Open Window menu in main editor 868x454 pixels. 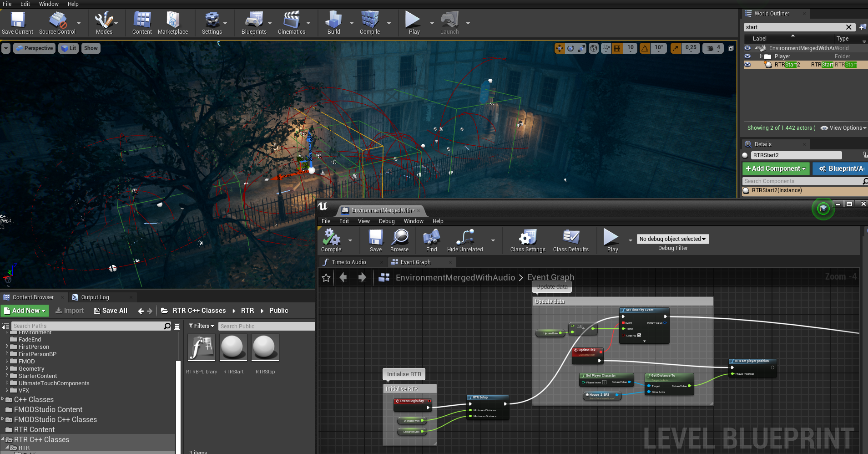click(49, 4)
